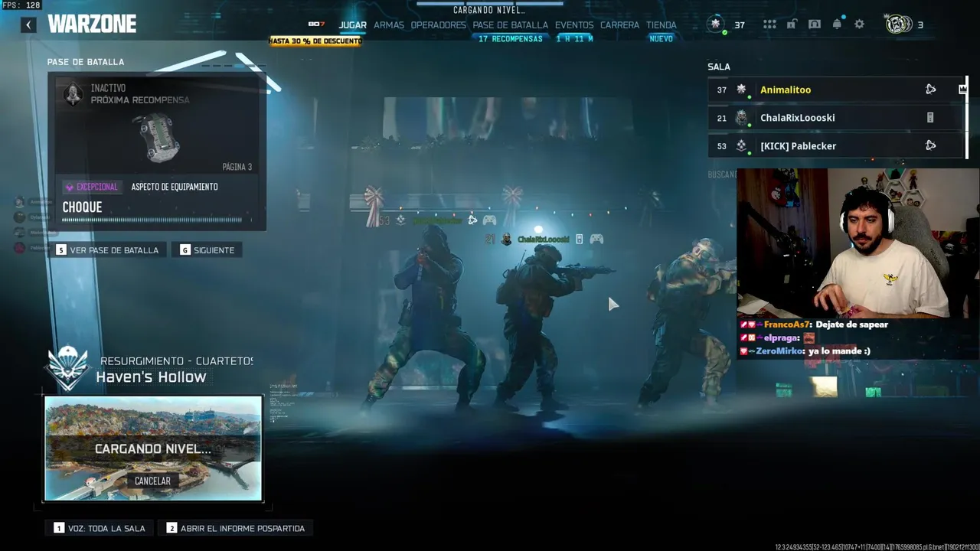The image size is (980, 551).
Task: Click FrancoAs7's chat message
Action: click(x=814, y=324)
